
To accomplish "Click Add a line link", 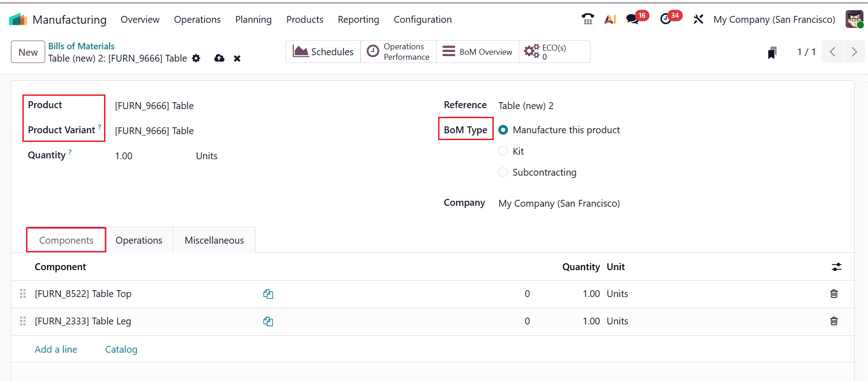I will [x=56, y=349].
